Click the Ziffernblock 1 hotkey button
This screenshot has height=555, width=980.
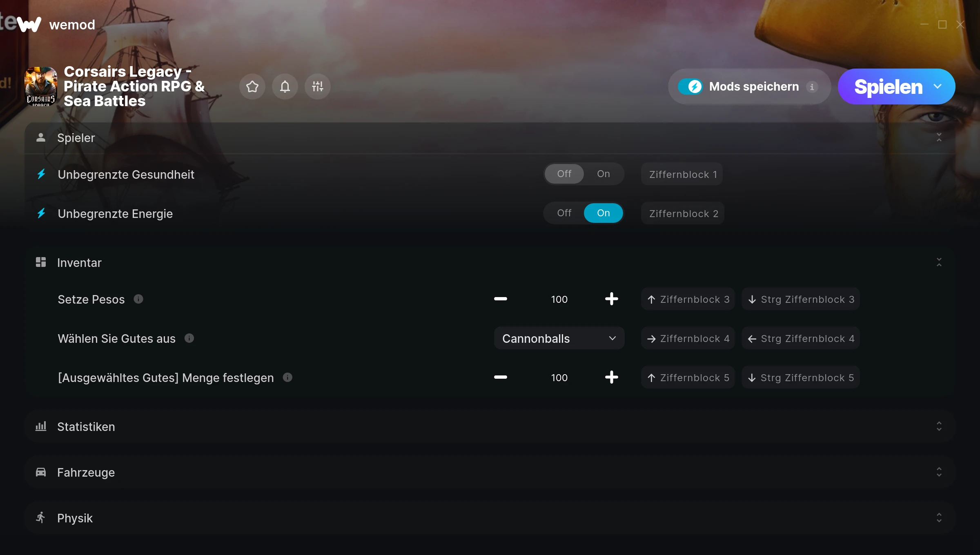pos(682,174)
